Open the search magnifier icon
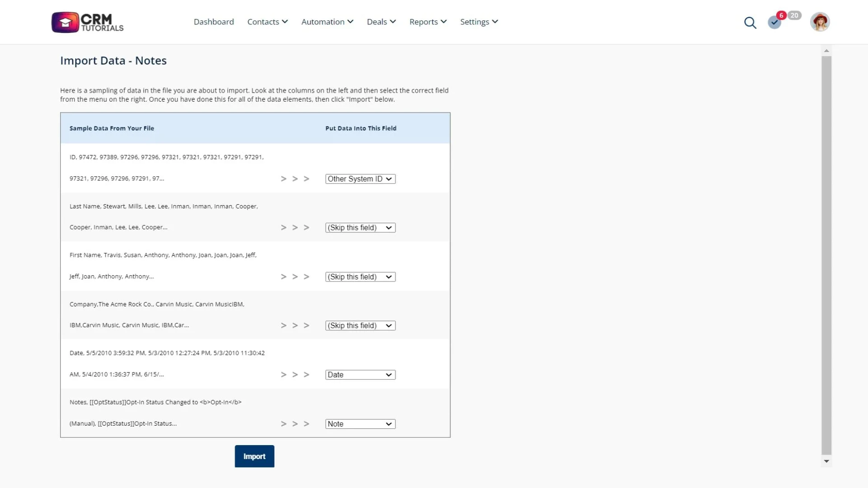The width and height of the screenshot is (868, 488). pos(750,23)
